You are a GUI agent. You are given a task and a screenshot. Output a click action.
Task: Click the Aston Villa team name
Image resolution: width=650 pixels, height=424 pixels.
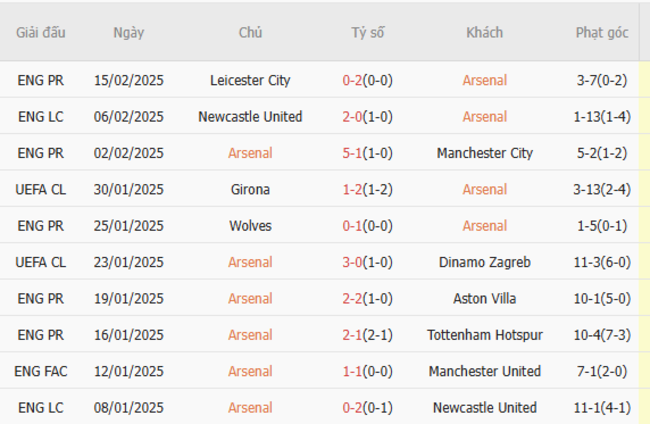[484, 298]
